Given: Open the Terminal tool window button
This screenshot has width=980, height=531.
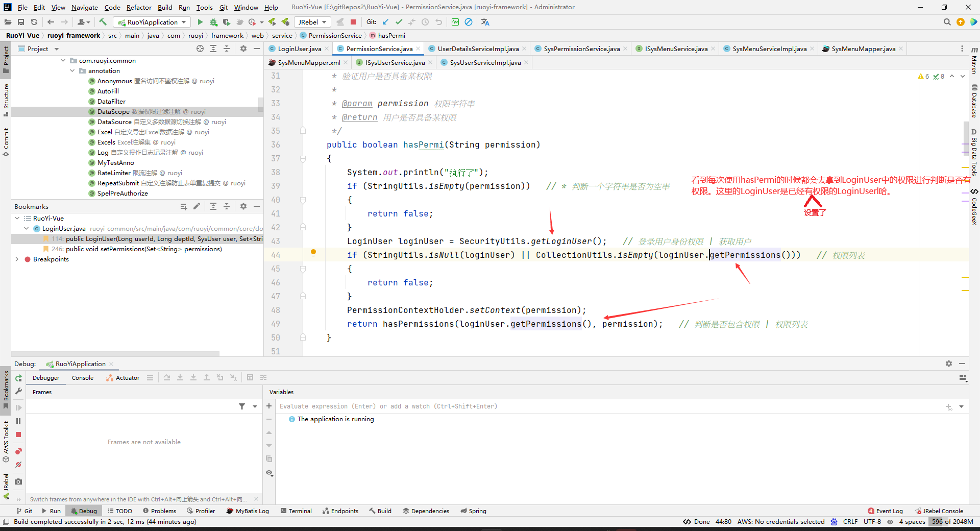Looking at the screenshot, I should 296,511.
